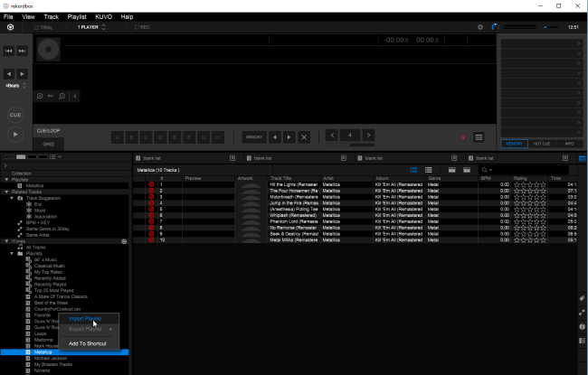Image resolution: width=588 pixels, height=375 pixels.
Task: Collapse the waveform zoom panel arrow
Action: [75, 97]
